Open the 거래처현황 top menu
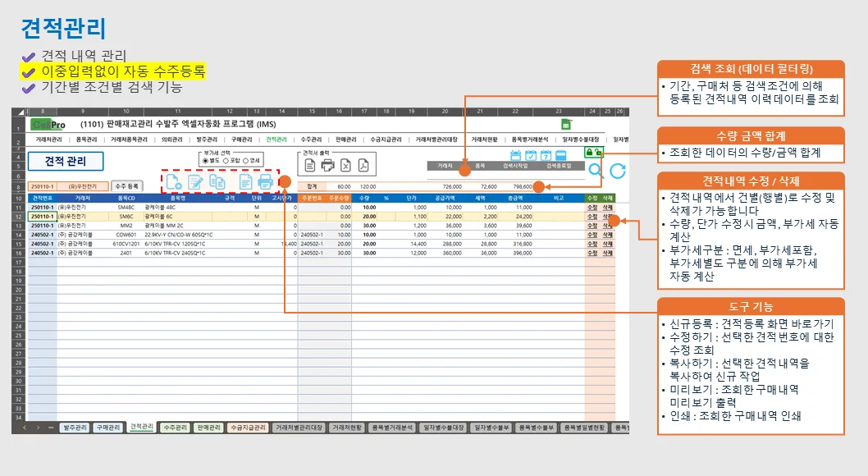Screen dimensions: 868x476 click(x=487, y=140)
